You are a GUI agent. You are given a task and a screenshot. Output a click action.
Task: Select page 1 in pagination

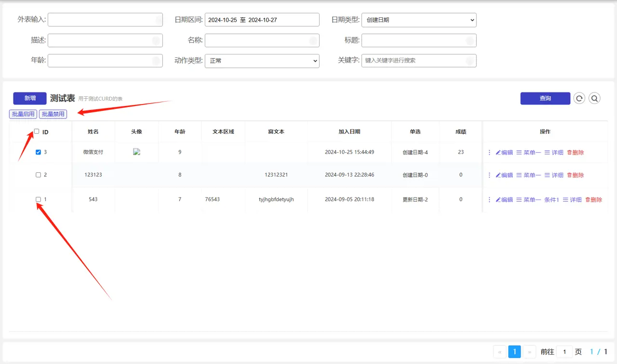(x=514, y=351)
